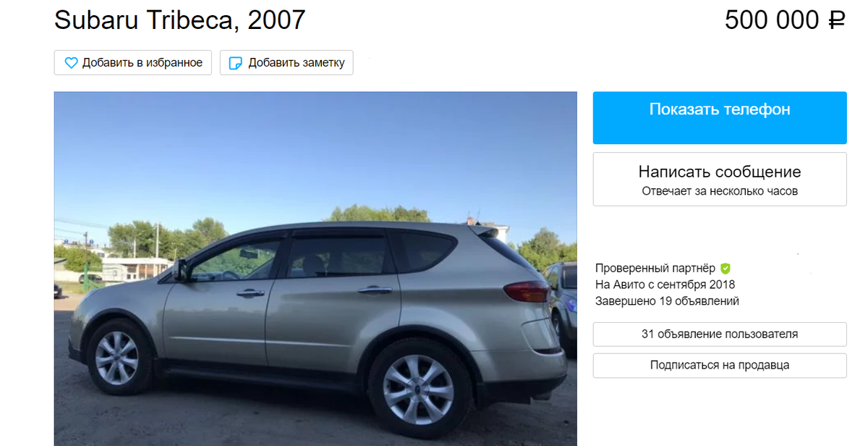View 31 объявление пользователя
This screenshot has width=868, height=446.
[720, 334]
